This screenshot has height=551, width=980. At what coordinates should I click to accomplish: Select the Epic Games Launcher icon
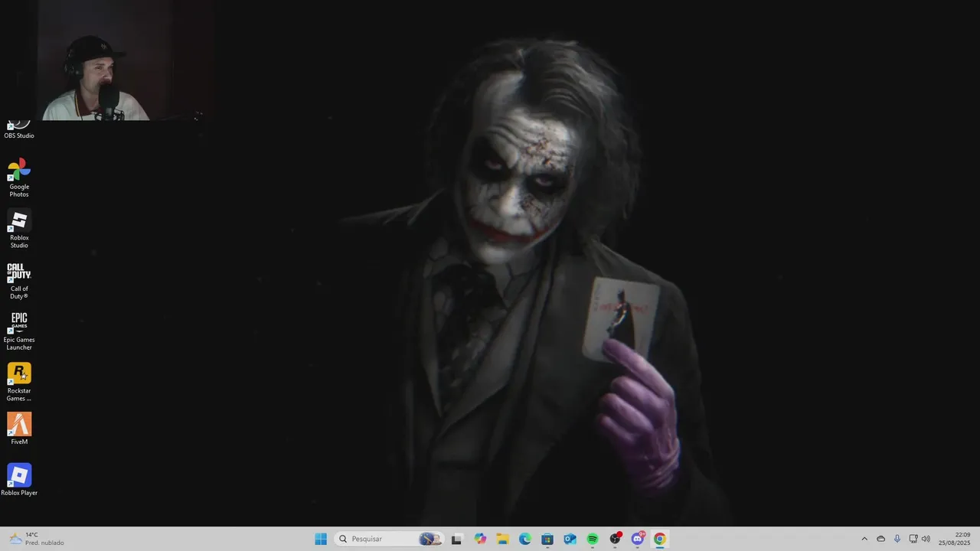[x=19, y=331]
